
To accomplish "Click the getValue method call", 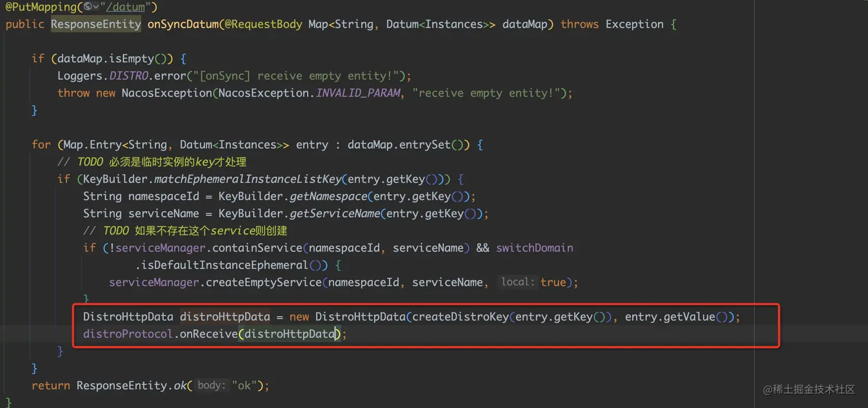I will [x=689, y=317].
